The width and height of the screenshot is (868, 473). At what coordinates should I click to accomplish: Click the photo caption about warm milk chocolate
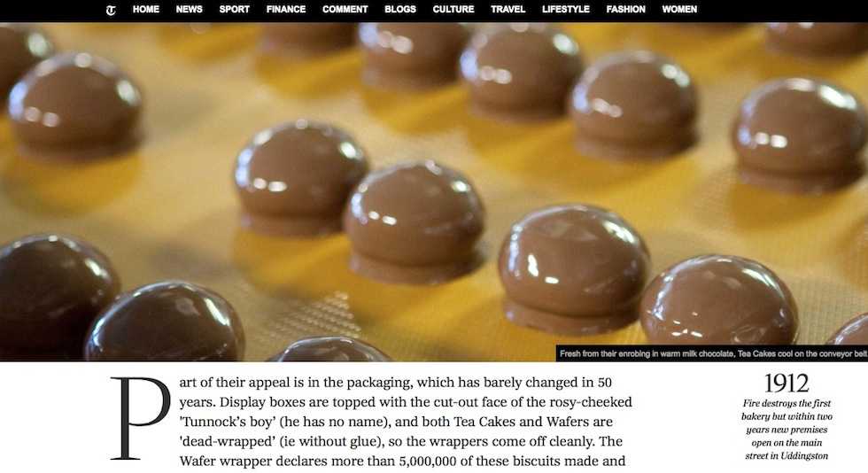713,353
